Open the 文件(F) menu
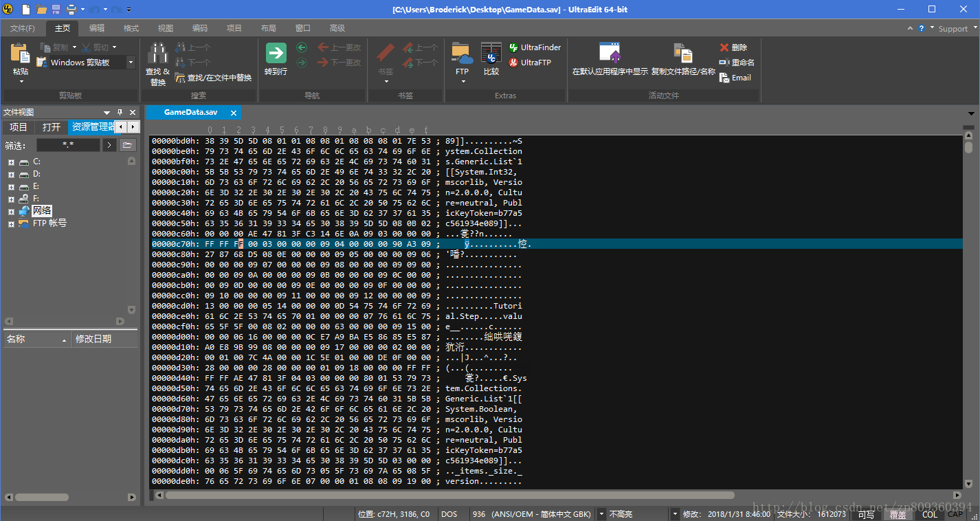The width and height of the screenshot is (980, 521). 23,28
